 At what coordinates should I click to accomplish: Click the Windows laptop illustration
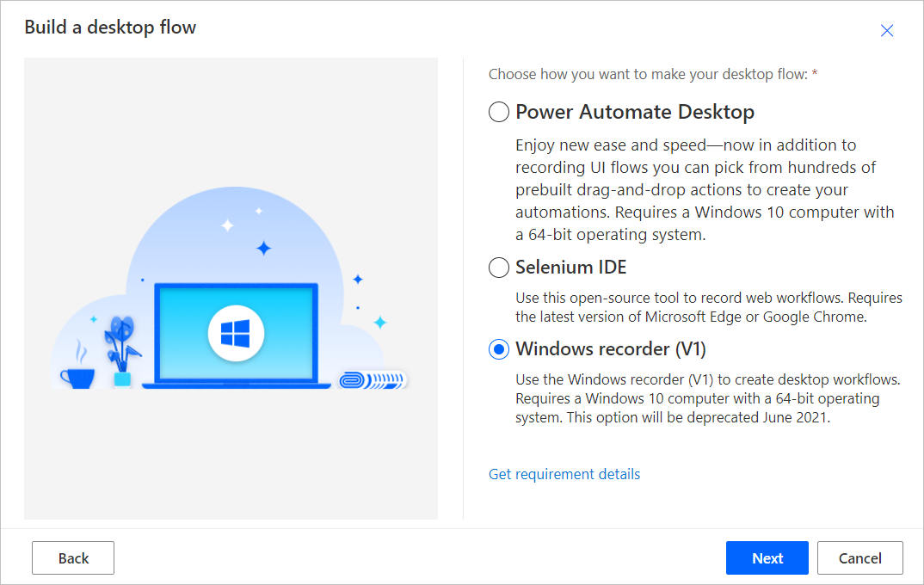237,336
